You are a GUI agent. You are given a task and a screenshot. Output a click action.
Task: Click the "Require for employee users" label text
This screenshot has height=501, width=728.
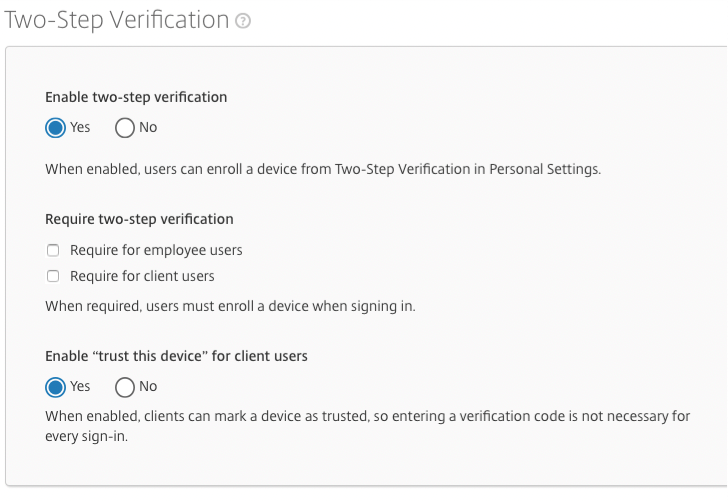tap(156, 251)
